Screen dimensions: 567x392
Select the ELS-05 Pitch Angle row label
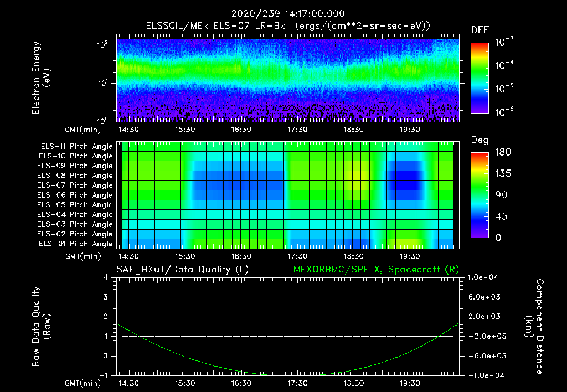click(75, 205)
